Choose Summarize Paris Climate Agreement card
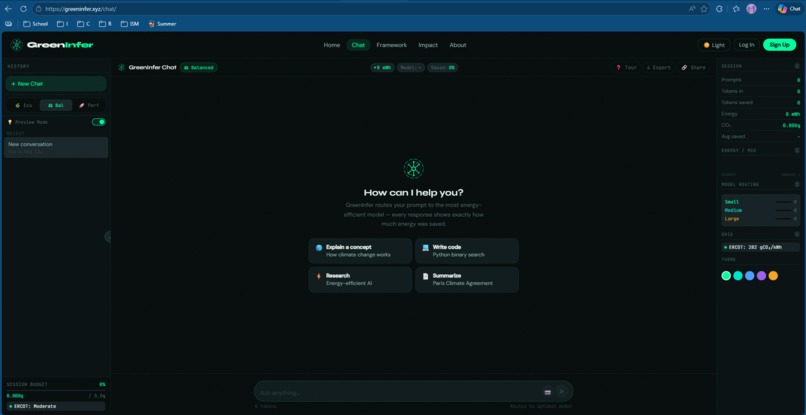 (467, 280)
